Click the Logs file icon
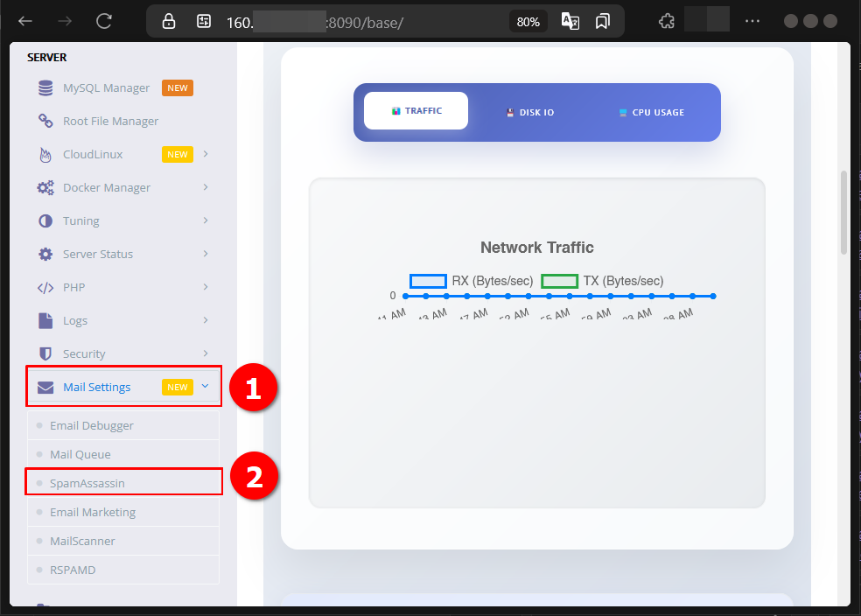This screenshot has height=616, width=861. (x=45, y=320)
